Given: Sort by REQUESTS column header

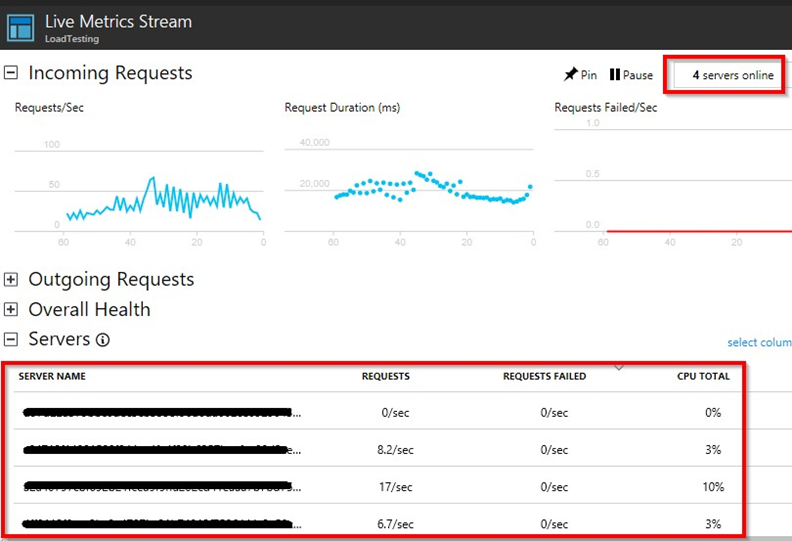Looking at the screenshot, I should click(385, 377).
